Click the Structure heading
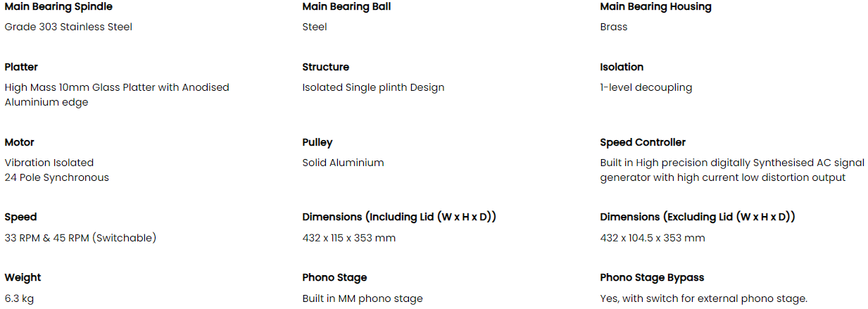868x309 pixels. pos(325,68)
